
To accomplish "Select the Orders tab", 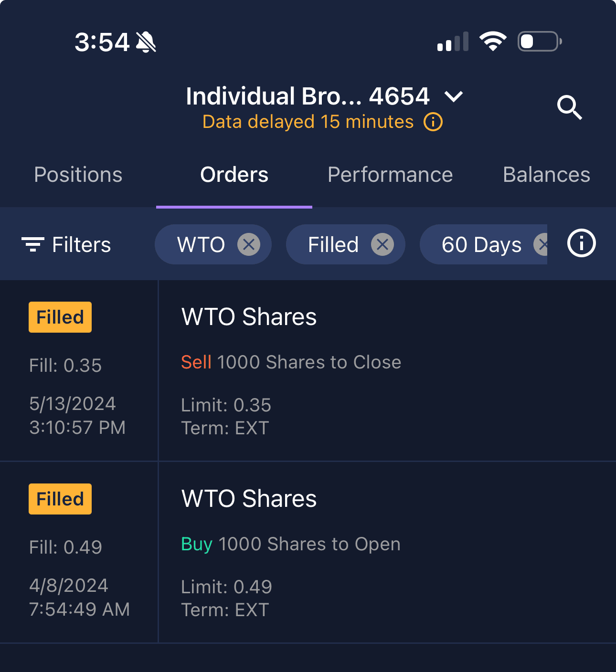I will [x=234, y=175].
